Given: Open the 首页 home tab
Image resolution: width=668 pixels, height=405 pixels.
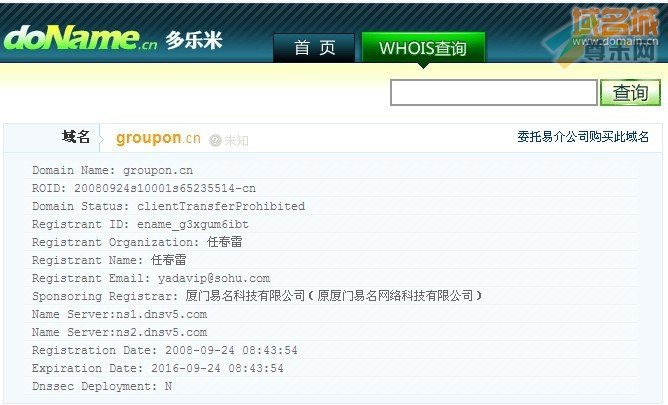Looking at the screenshot, I should tap(314, 48).
